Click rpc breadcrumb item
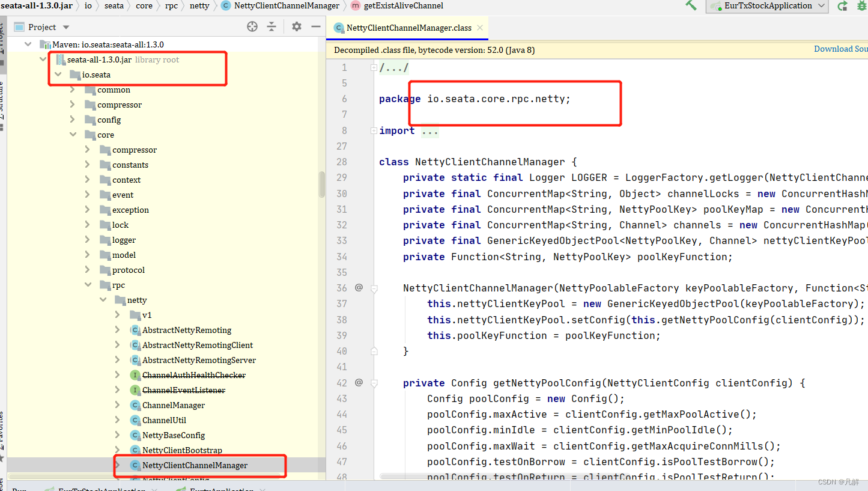868x491 pixels. [171, 5]
